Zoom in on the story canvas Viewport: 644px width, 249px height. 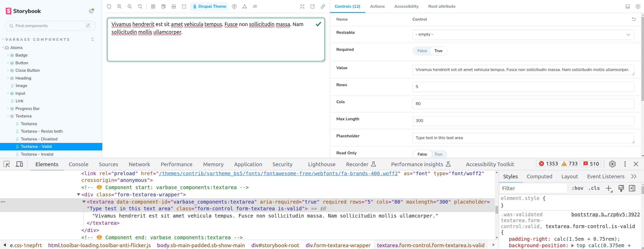pos(119,6)
